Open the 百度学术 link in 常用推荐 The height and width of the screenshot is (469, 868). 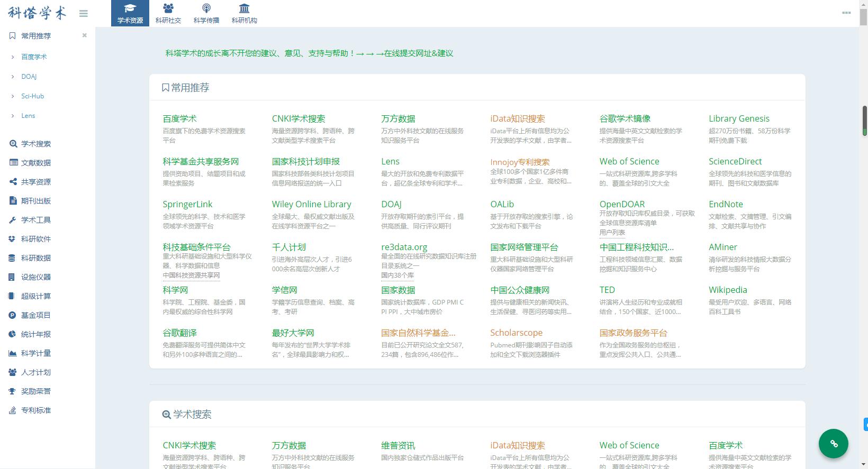point(179,119)
